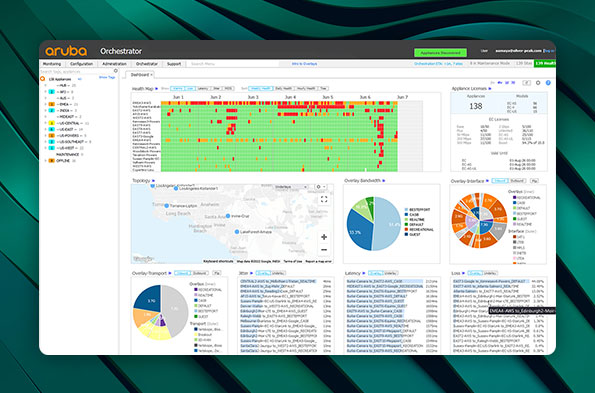Click the yellow alarm badge beside US-CENTRAL
The image size is (595, 393).
(x=52, y=123)
